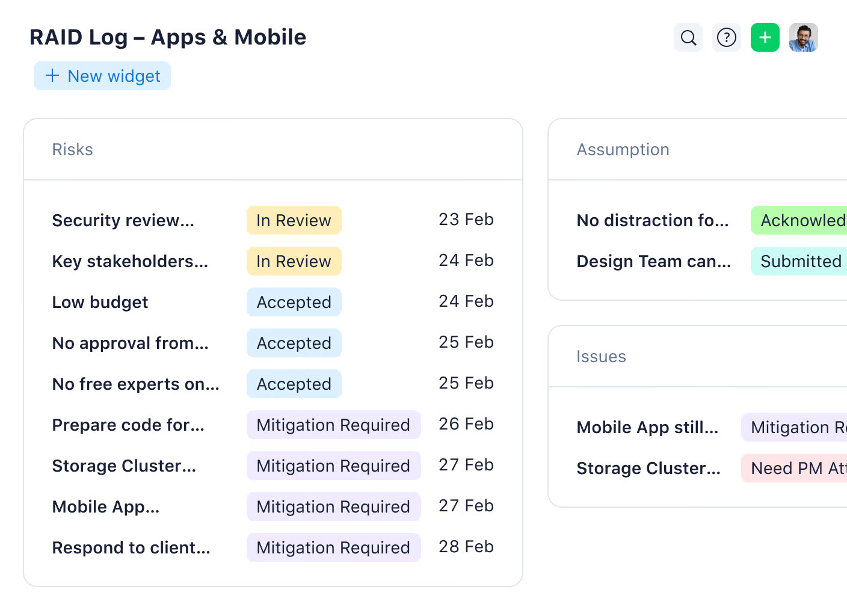
Task: Click the In Review badge on Security review
Action: tap(294, 220)
